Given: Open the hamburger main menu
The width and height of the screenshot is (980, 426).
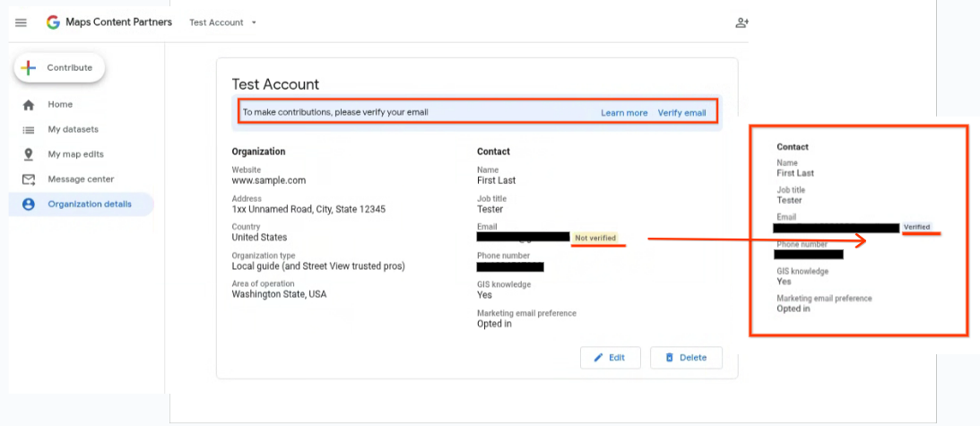Looking at the screenshot, I should click(21, 22).
